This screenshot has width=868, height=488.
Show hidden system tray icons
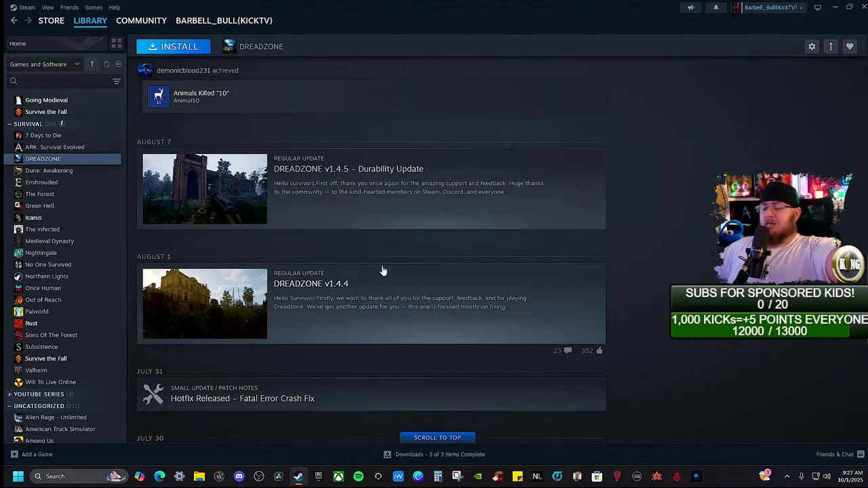787,476
